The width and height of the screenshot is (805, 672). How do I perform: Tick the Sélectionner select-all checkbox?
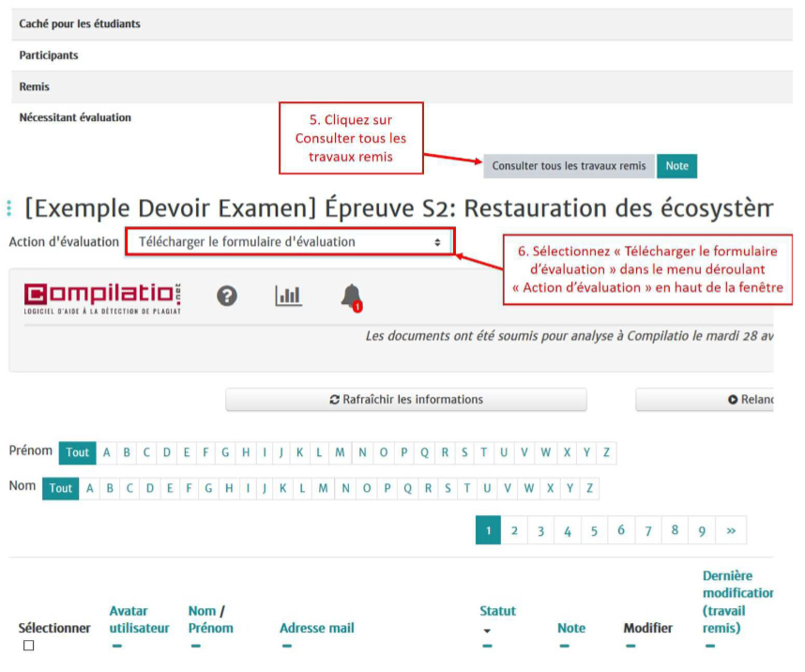(x=28, y=646)
